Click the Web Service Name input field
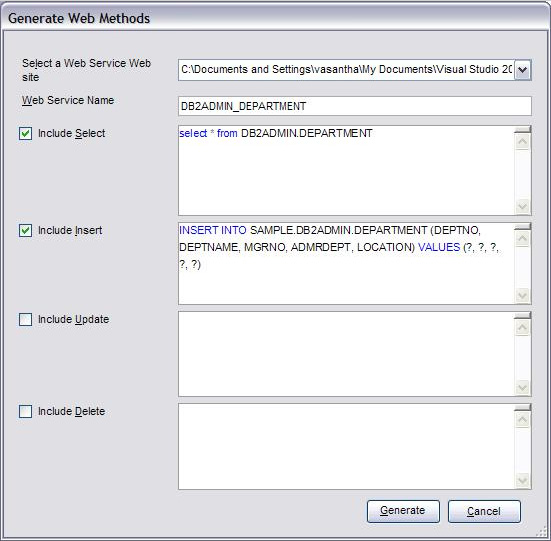This screenshot has width=551, height=541. [x=355, y=106]
